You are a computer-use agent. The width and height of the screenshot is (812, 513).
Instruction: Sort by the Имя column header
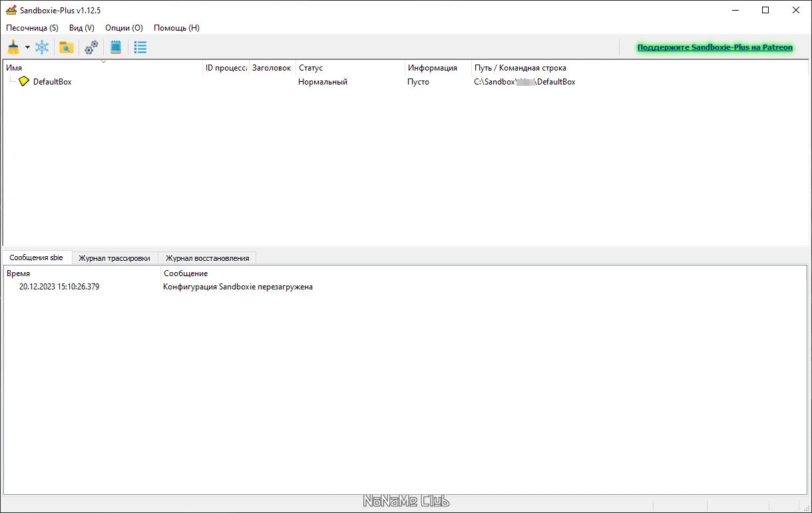(103, 68)
